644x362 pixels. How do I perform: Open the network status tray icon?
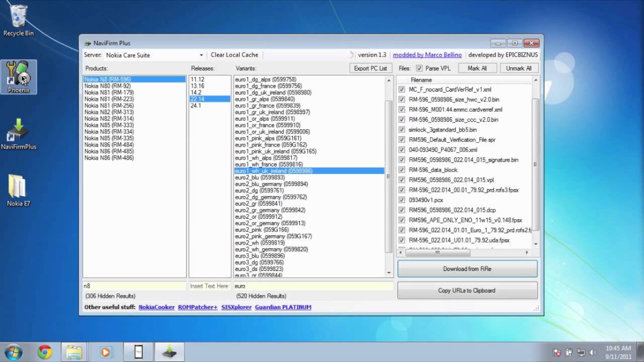click(581, 352)
